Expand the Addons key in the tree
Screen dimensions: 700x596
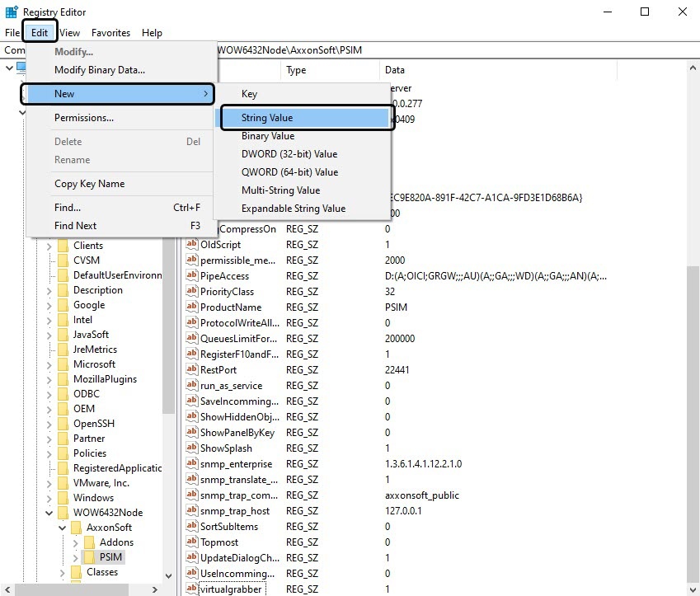76,542
